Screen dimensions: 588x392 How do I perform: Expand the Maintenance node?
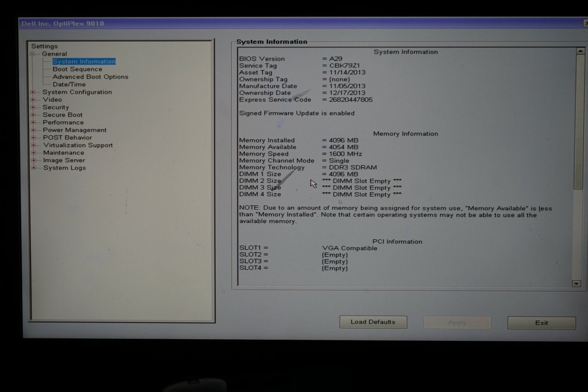pos(33,153)
